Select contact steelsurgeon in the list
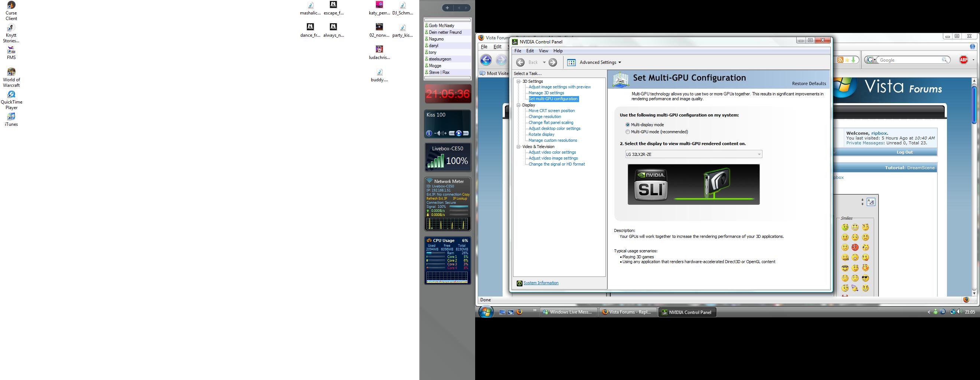The image size is (980, 380). tap(447, 59)
